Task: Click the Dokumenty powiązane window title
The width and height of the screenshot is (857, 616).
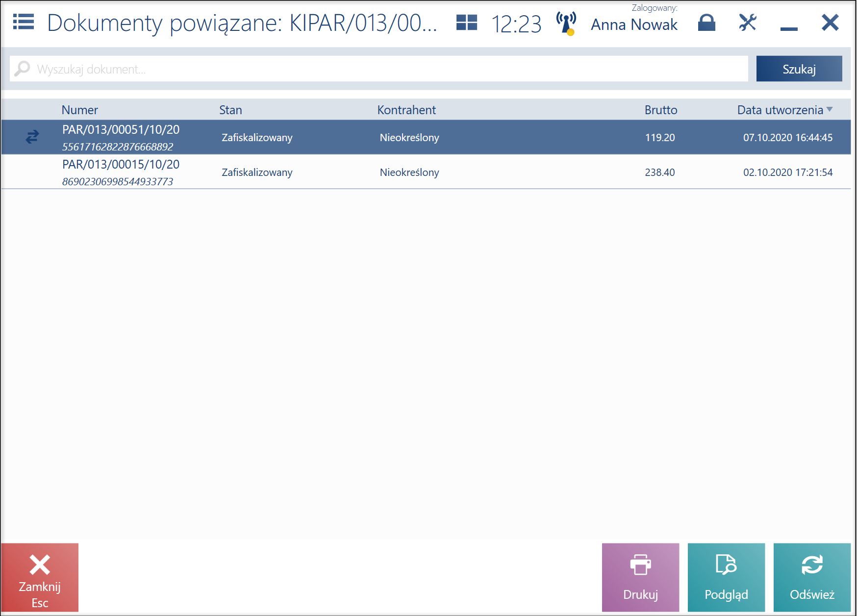Action: pos(242,23)
